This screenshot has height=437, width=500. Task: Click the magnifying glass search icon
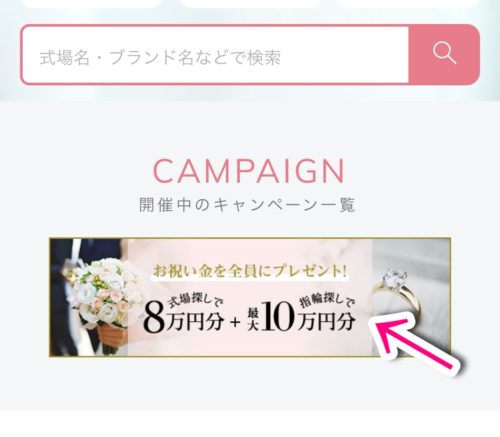coord(444,53)
